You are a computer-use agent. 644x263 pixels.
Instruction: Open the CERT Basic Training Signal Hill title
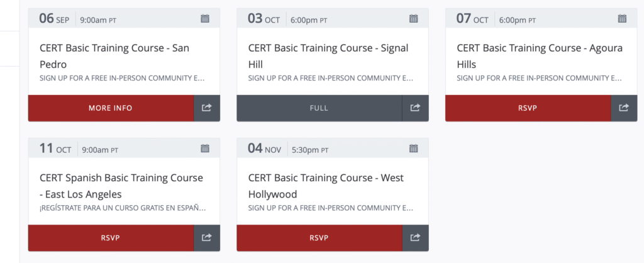pyautogui.click(x=328, y=56)
